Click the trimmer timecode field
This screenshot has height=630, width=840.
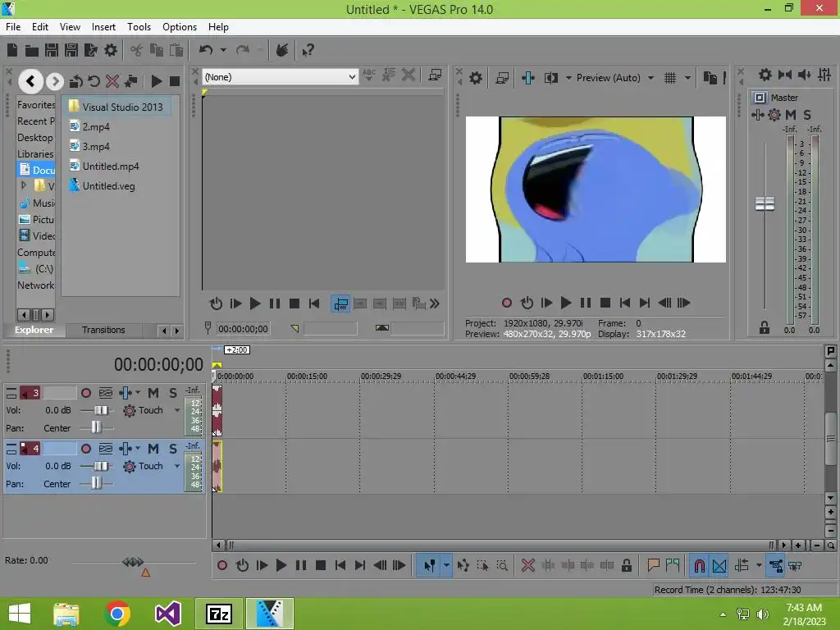coord(243,329)
